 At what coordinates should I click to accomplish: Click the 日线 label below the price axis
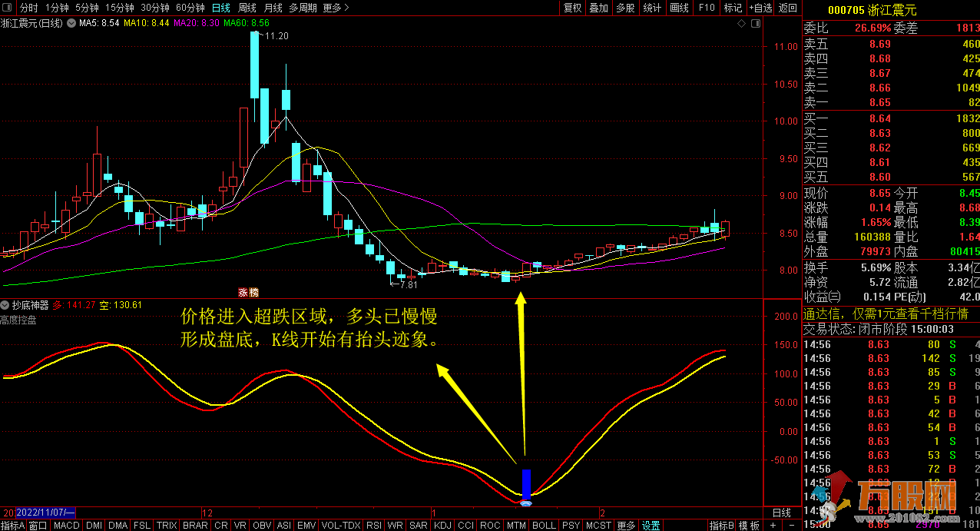click(781, 513)
